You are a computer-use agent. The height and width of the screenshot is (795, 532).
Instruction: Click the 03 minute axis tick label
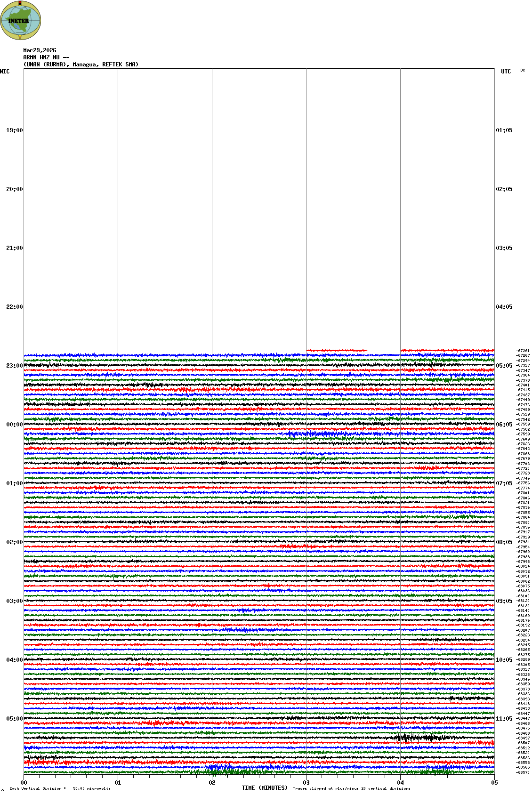point(306,783)
